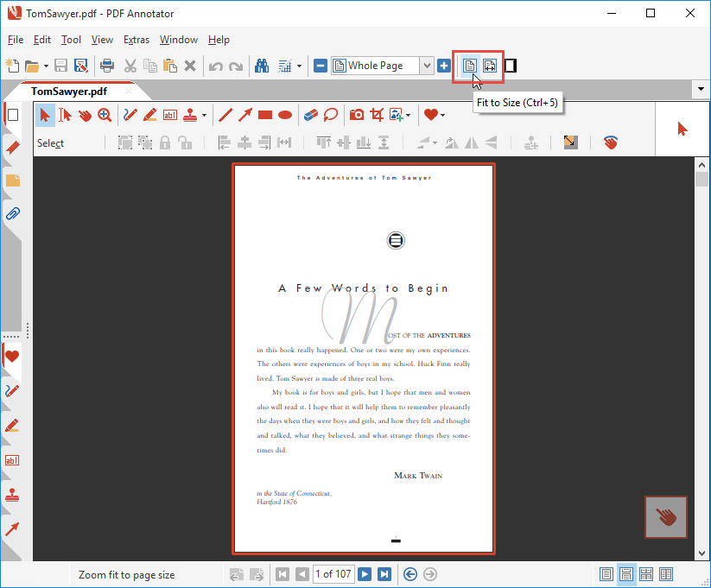Go to the last page
The height and width of the screenshot is (588, 711).
(x=383, y=573)
